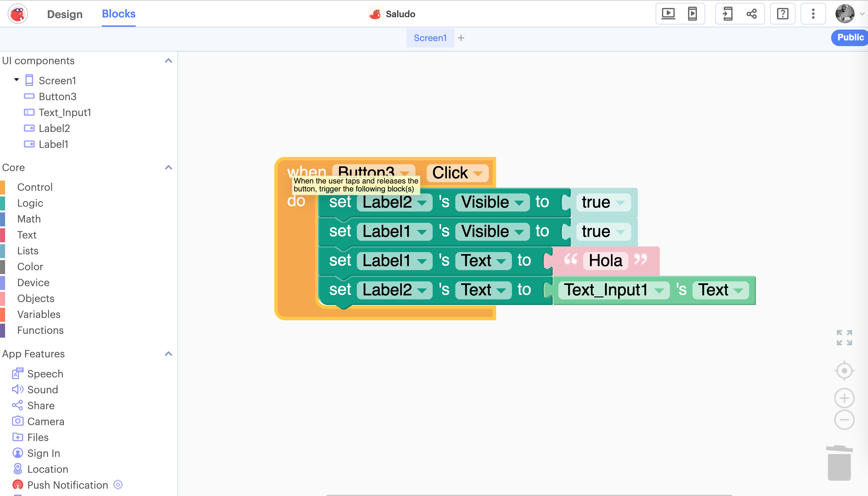Image resolution: width=868 pixels, height=496 pixels.
Task: Click the share app icon
Action: [752, 14]
